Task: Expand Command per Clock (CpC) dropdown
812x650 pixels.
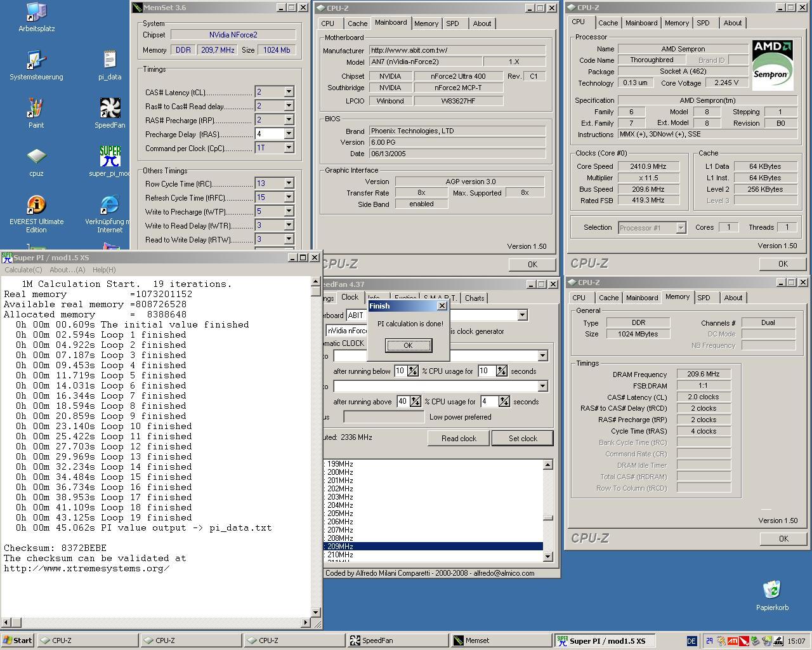Action: click(289, 148)
